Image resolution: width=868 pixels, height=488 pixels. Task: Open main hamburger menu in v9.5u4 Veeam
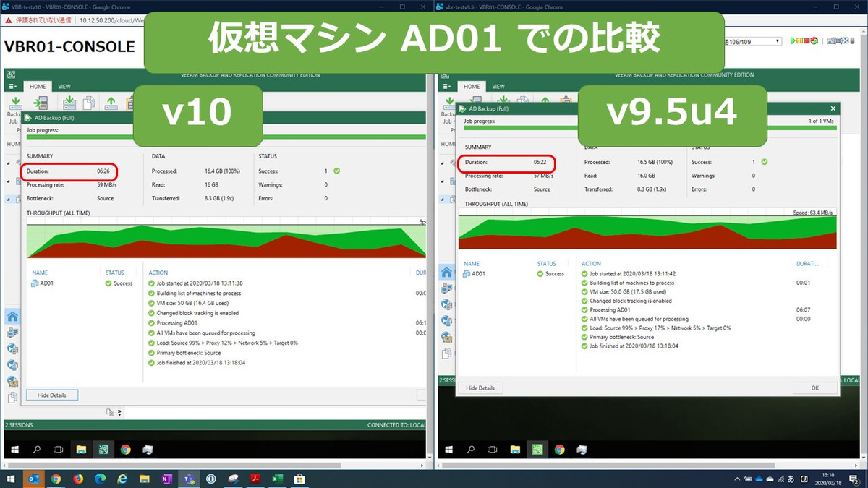pyautogui.click(x=446, y=86)
